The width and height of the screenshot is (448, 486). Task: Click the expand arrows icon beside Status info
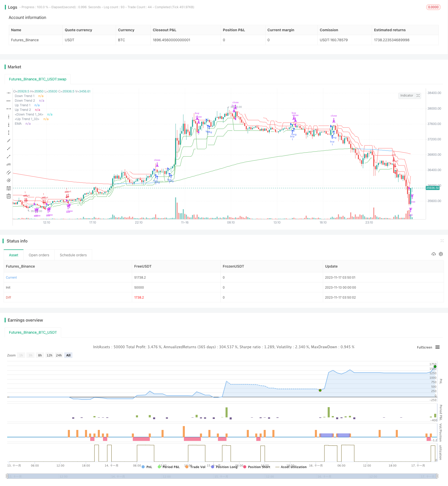tap(442, 241)
